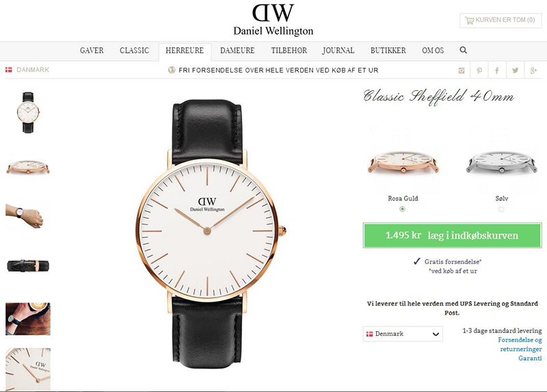
Task: Expand the Denmark country dropdown
Action: (403, 334)
